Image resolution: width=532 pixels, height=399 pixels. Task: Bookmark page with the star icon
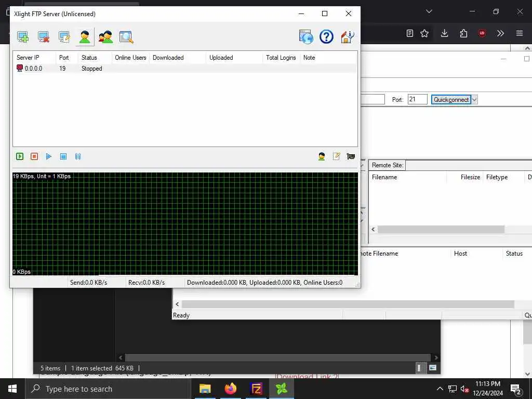point(424,33)
